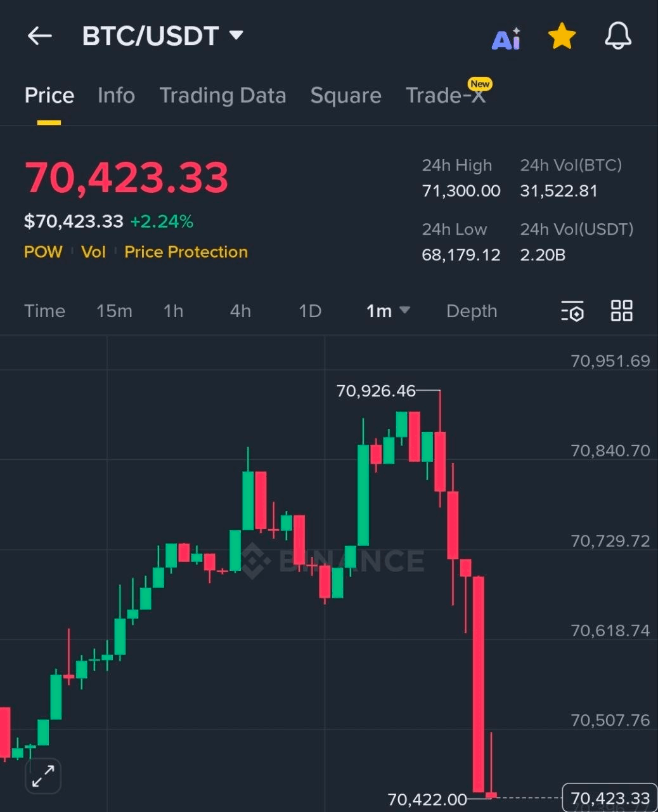Switch to the Depth chart view
The width and height of the screenshot is (658, 812).
(472, 311)
